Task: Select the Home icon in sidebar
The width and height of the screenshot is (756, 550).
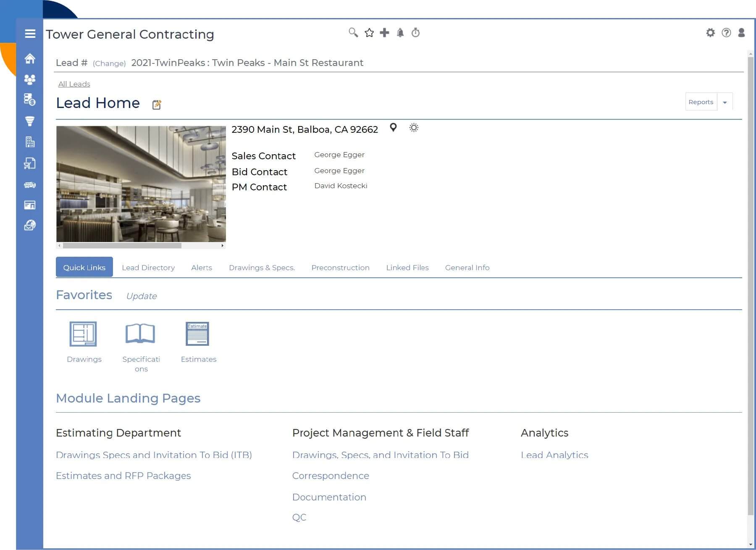Action: click(30, 59)
